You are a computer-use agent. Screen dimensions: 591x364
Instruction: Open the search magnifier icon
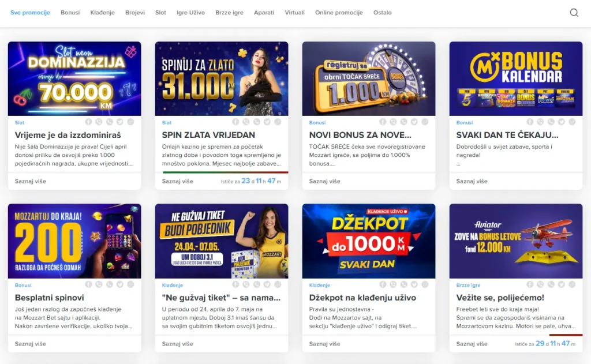click(574, 13)
